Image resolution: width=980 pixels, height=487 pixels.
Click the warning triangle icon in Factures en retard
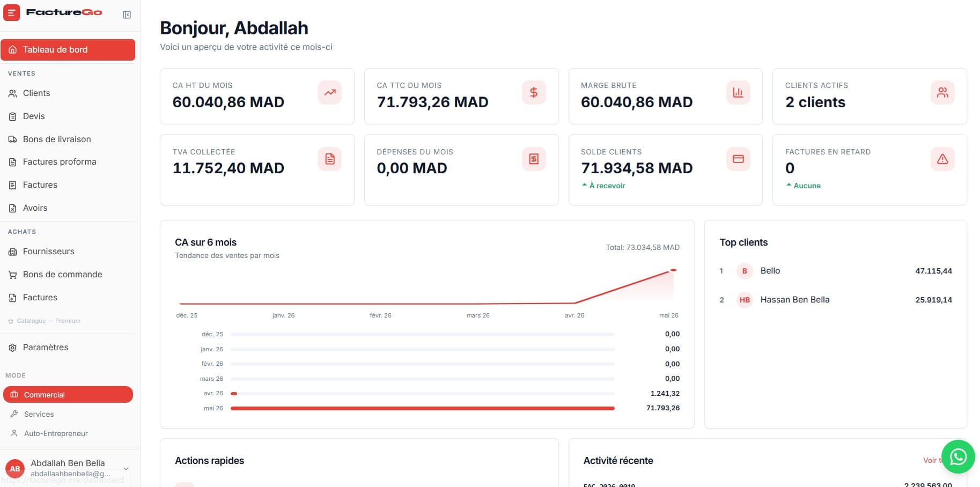click(x=942, y=159)
